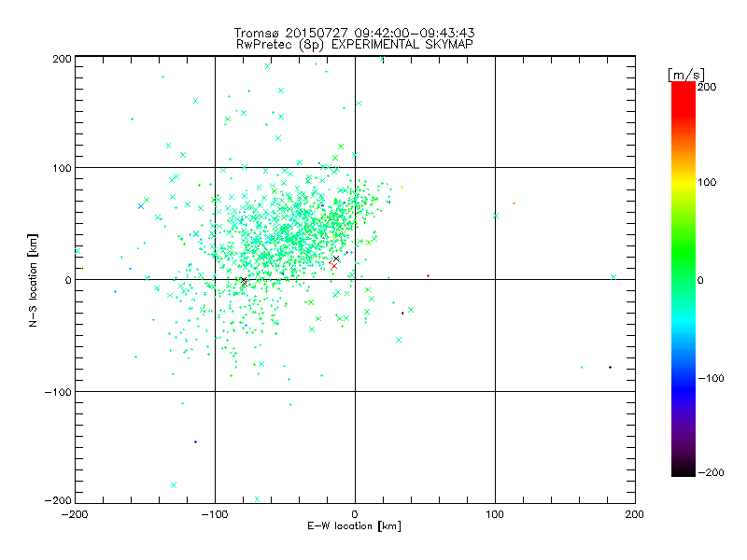Click the X marker at far east edge on the zero line
747x560 pixels.
tap(613, 277)
